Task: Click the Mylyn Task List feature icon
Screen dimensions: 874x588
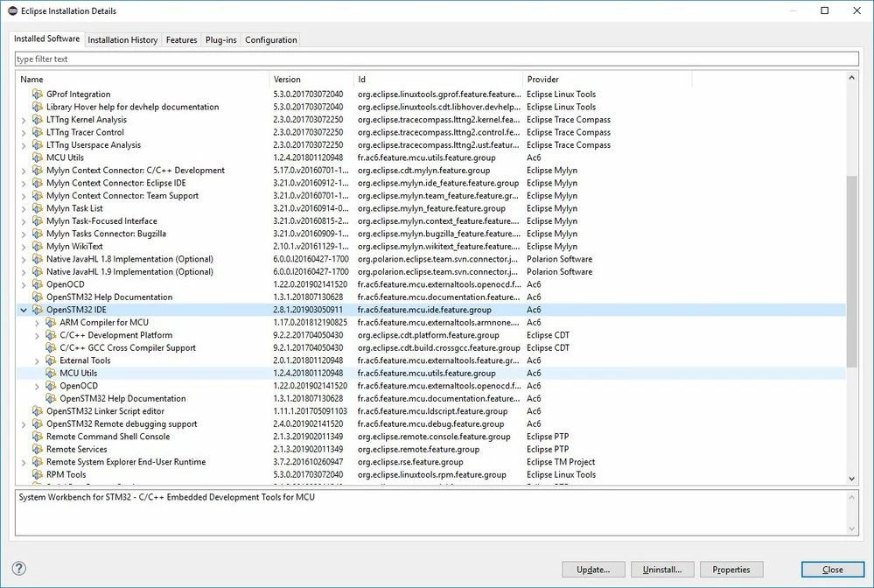Action: pyautogui.click(x=38, y=208)
